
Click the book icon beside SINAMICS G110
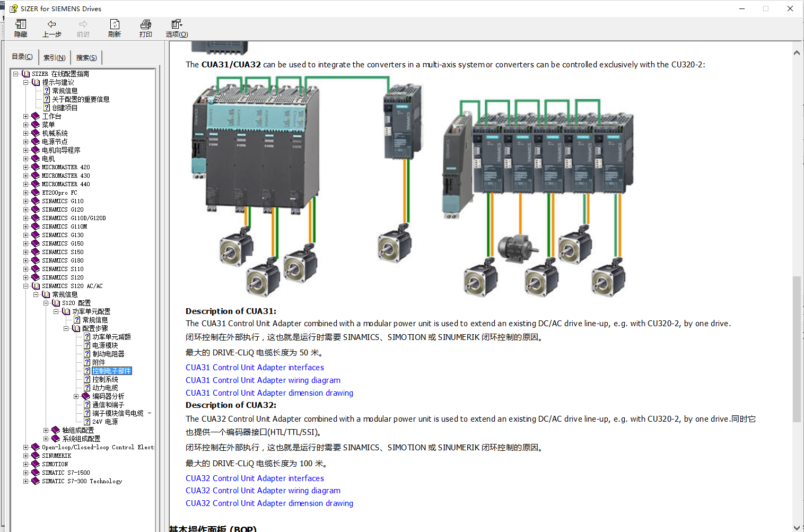36,201
